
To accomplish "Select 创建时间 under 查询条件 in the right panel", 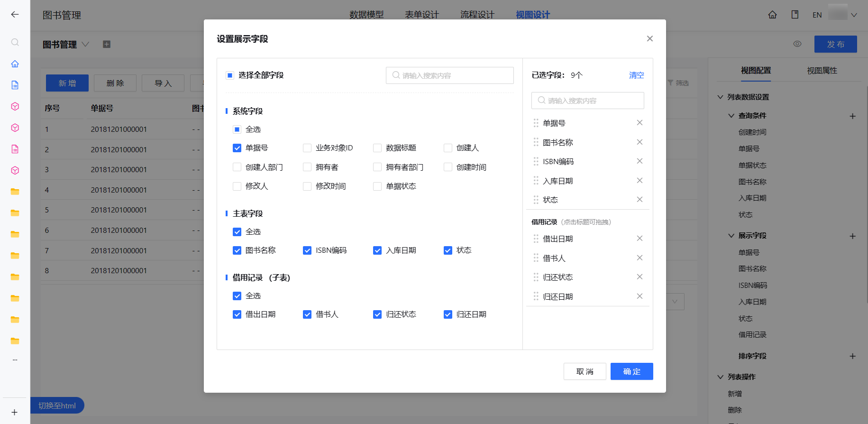I will (752, 132).
